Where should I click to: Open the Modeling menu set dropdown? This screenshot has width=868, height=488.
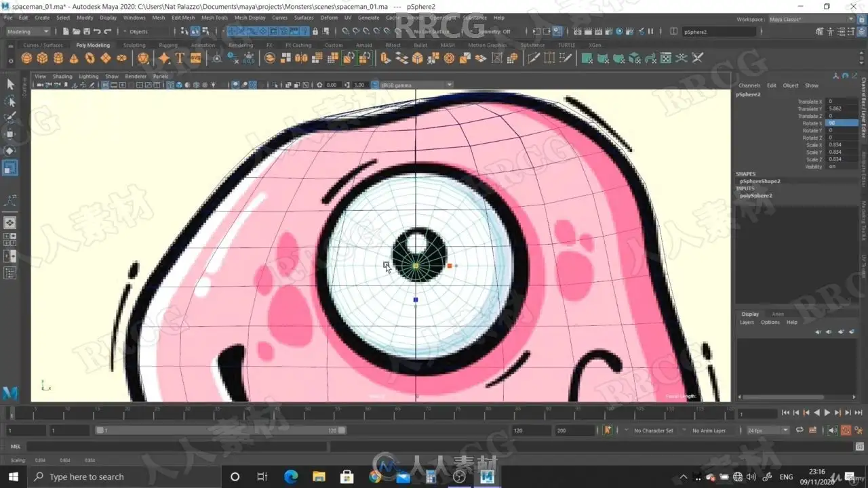[x=28, y=31]
